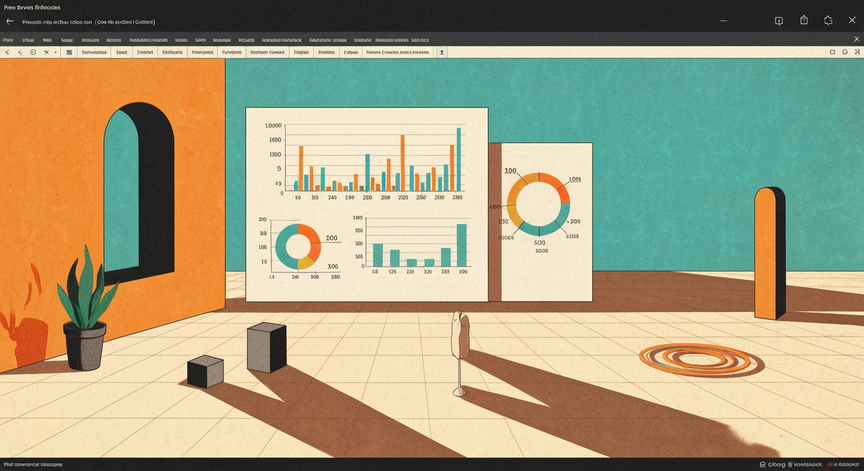Open the speech-bubble feedback icon in title bar
The width and height of the screenshot is (864, 471).
point(779,21)
